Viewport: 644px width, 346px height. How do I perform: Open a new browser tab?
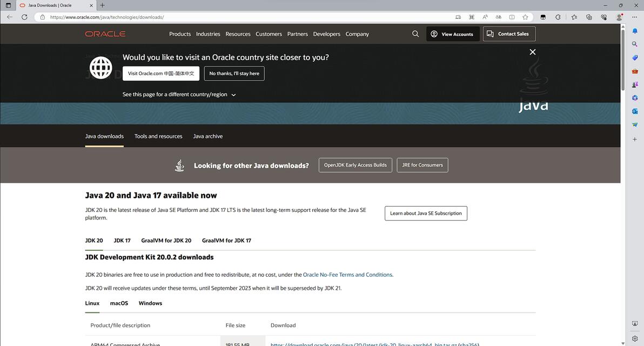point(102,5)
